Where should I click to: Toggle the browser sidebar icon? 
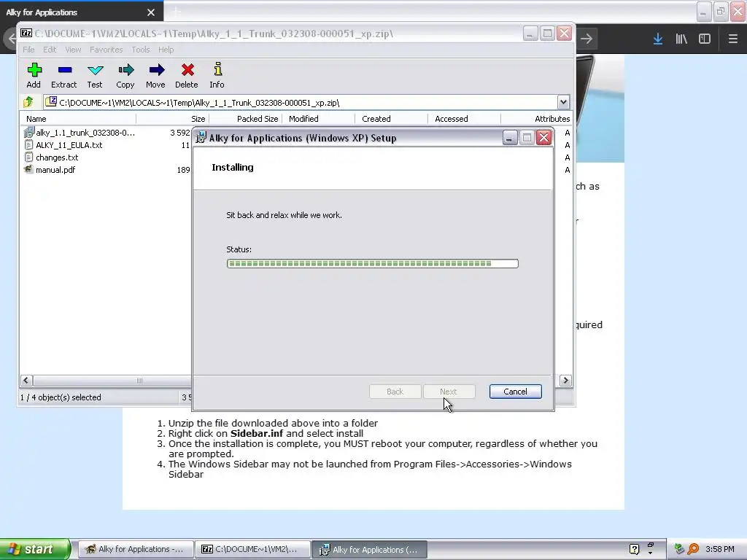[705, 39]
